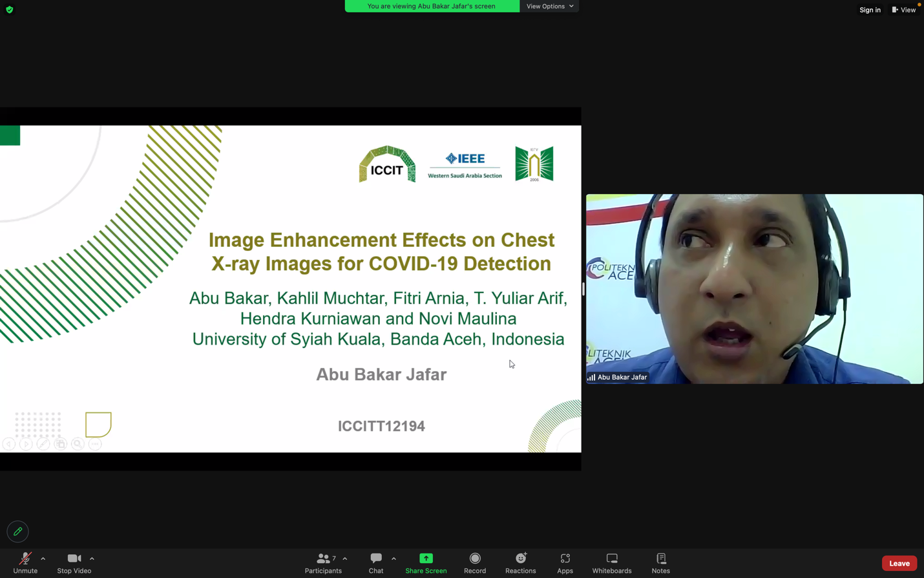Unmute the microphone
Screen dimensions: 924x578
[25, 562]
